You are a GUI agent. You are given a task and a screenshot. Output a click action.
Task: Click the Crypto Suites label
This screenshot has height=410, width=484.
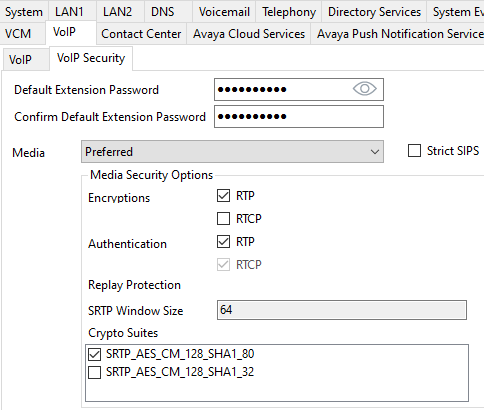pos(123,333)
